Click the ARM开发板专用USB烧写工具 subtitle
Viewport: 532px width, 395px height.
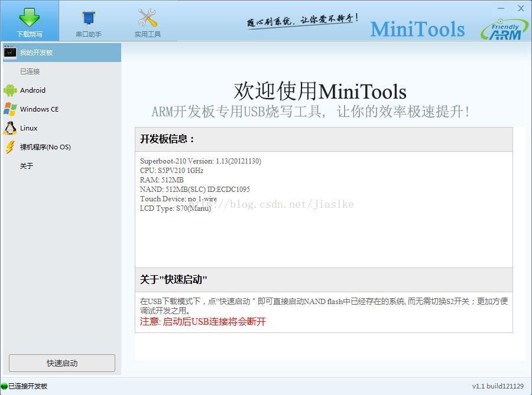coord(310,111)
